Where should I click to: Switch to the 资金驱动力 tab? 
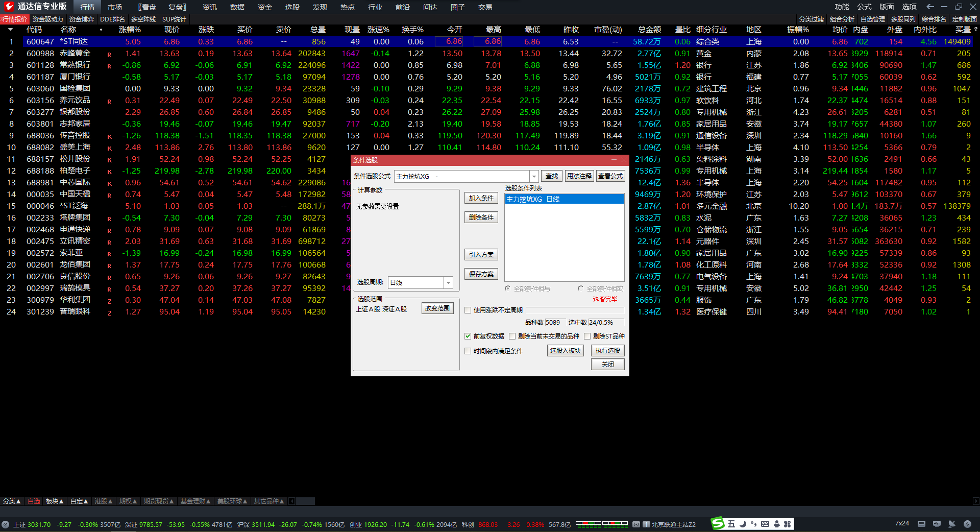[48, 19]
